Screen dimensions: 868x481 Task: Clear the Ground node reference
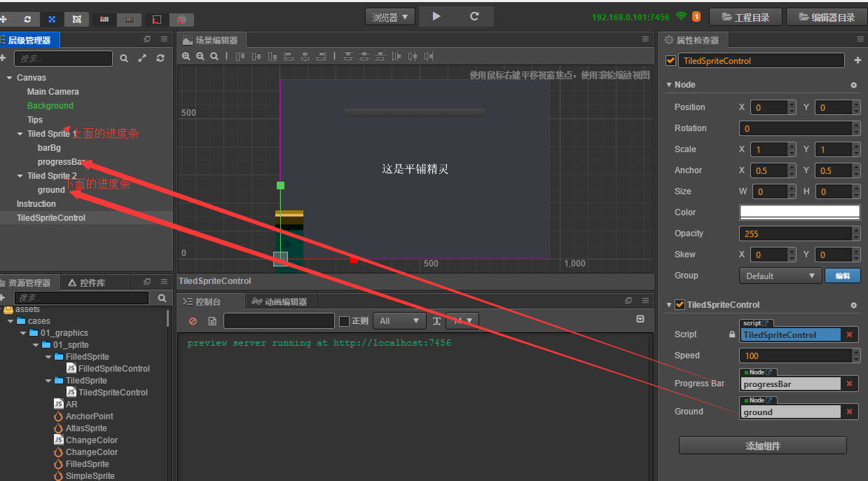pos(850,412)
